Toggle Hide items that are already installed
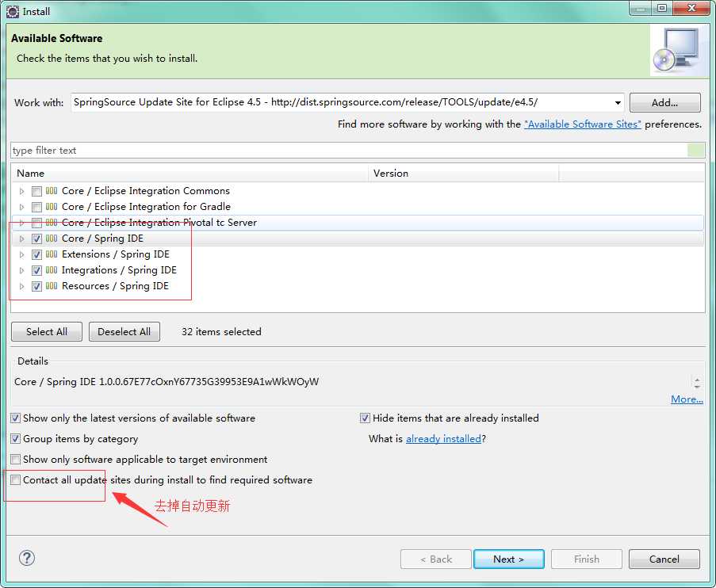 pos(365,418)
